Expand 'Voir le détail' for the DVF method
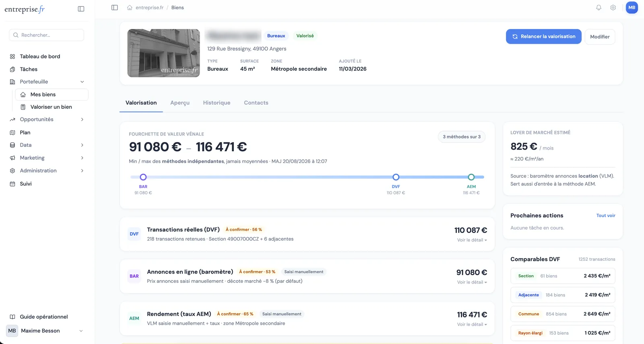This screenshot has height=344, width=644. click(x=472, y=240)
